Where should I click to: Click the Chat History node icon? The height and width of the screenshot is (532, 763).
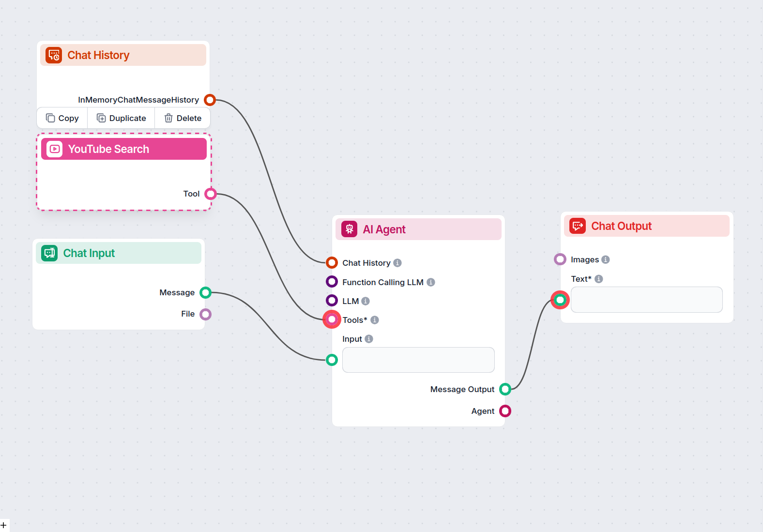coord(54,55)
